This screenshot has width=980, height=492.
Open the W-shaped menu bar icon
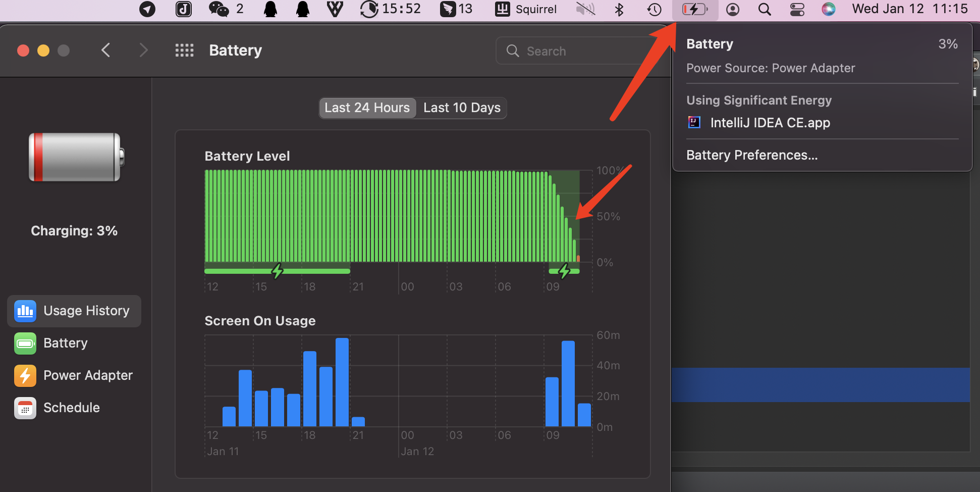pyautogui.click(x=335, y=9)
